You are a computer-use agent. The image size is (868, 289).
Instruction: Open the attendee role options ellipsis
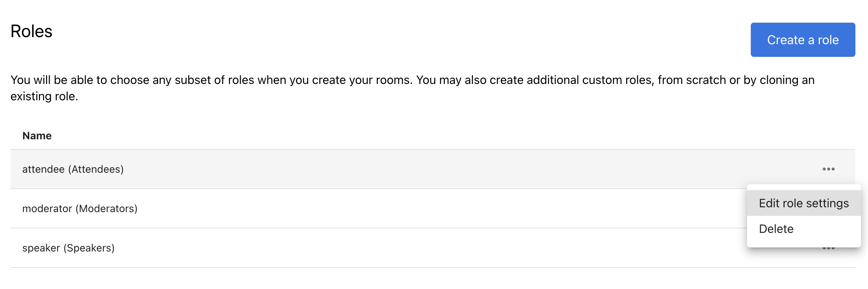pyautogui.click(x=828, y=169)
